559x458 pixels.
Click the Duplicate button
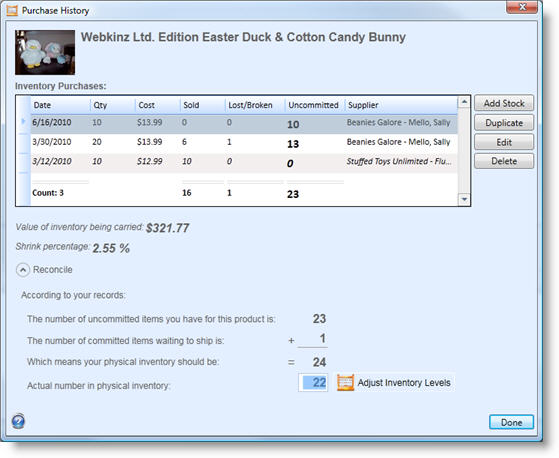pyautogui.click(x=504, y=123)
